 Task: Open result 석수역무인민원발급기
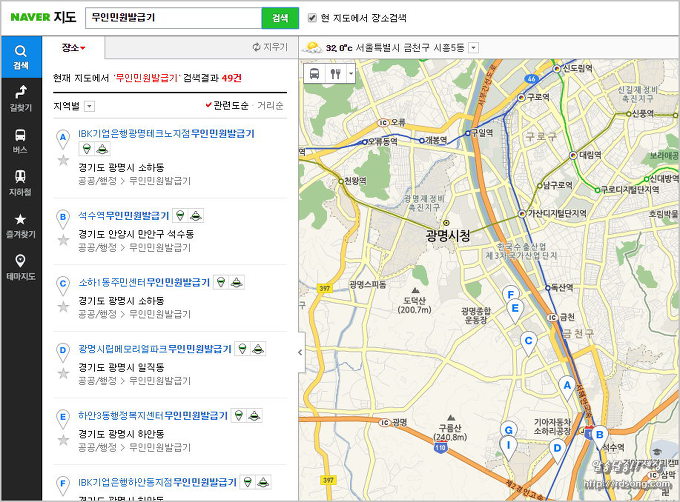(x=124, y=215)
